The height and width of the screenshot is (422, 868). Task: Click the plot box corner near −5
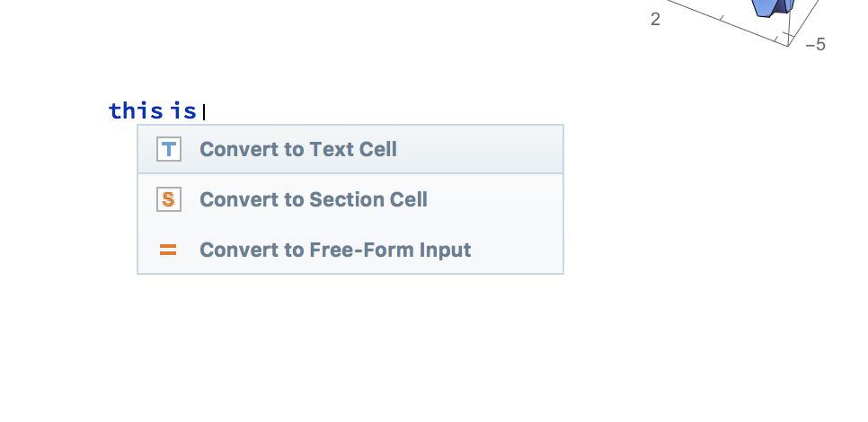click(788, 44)
